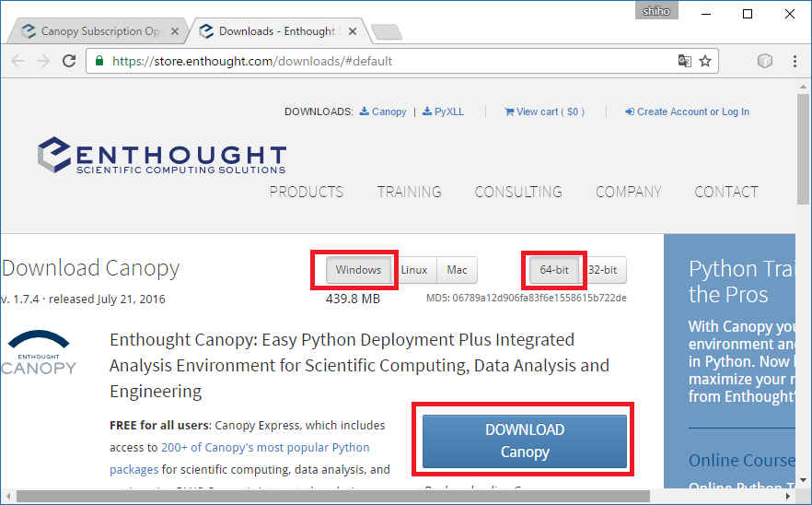Click Create Account or Log In
Viewport: 812px width, 505px height.
687,112
